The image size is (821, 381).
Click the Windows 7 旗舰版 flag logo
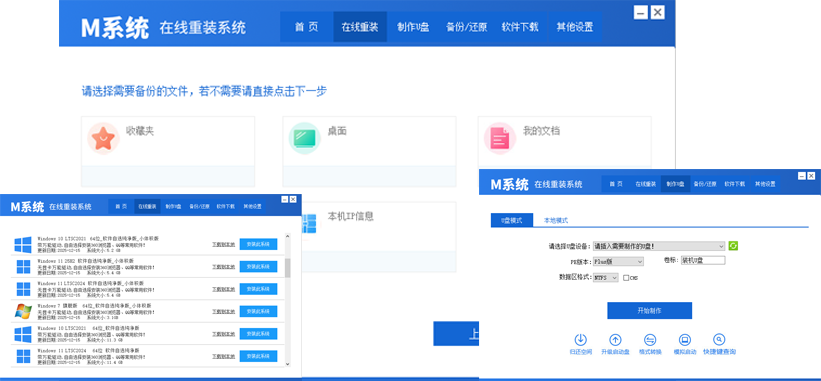23,311
